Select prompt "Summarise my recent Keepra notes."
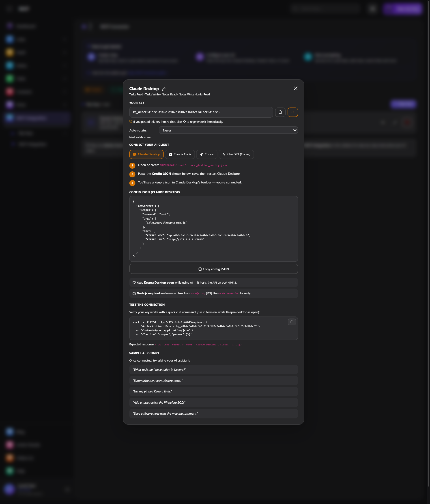430x504 pixels. point(213,380)
